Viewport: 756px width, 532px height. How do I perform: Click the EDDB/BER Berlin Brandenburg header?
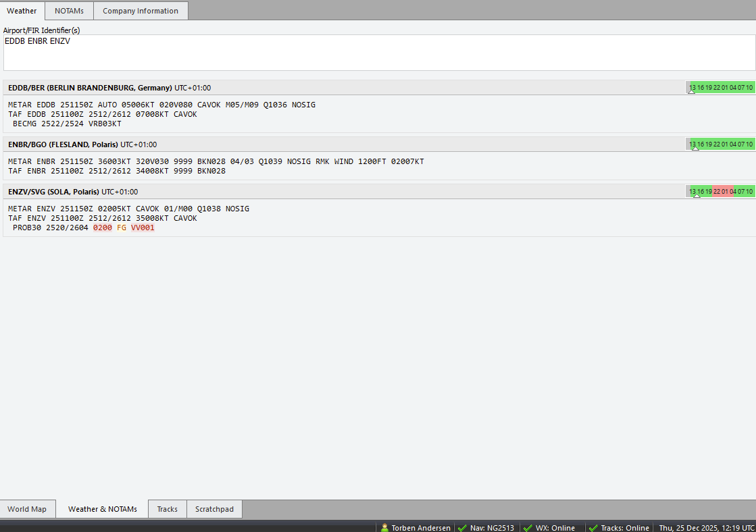click(90, 88)
